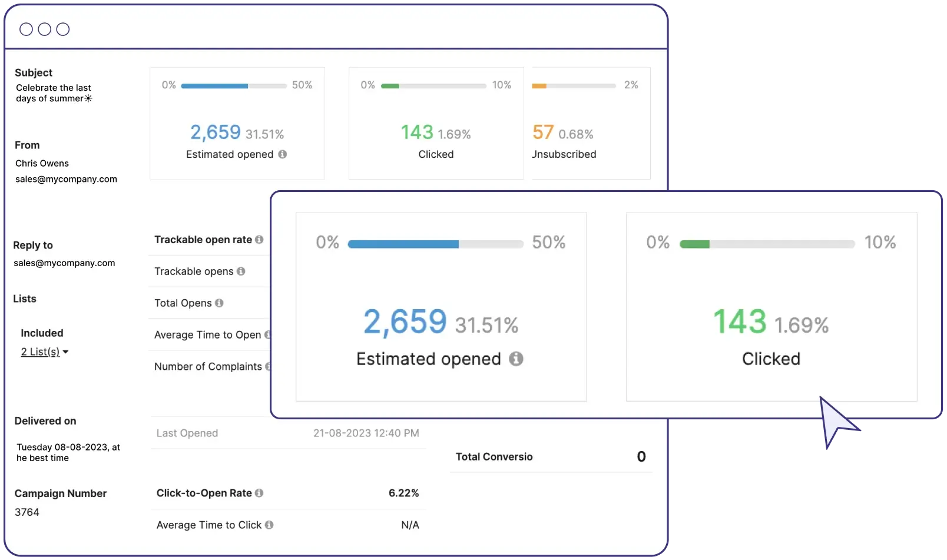
Task: Click the info icon in the enlarged Estimated opened card
Action: coord(516,359)
